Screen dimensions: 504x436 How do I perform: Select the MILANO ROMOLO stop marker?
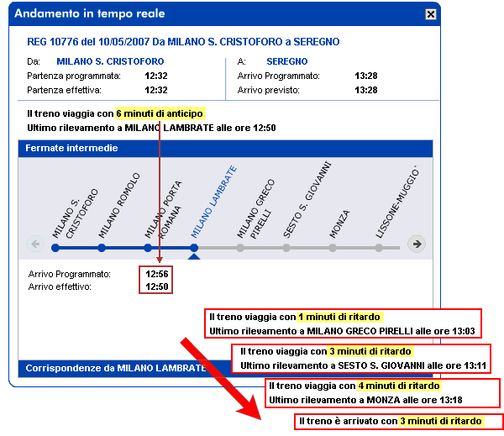click(x=102, y=248)
